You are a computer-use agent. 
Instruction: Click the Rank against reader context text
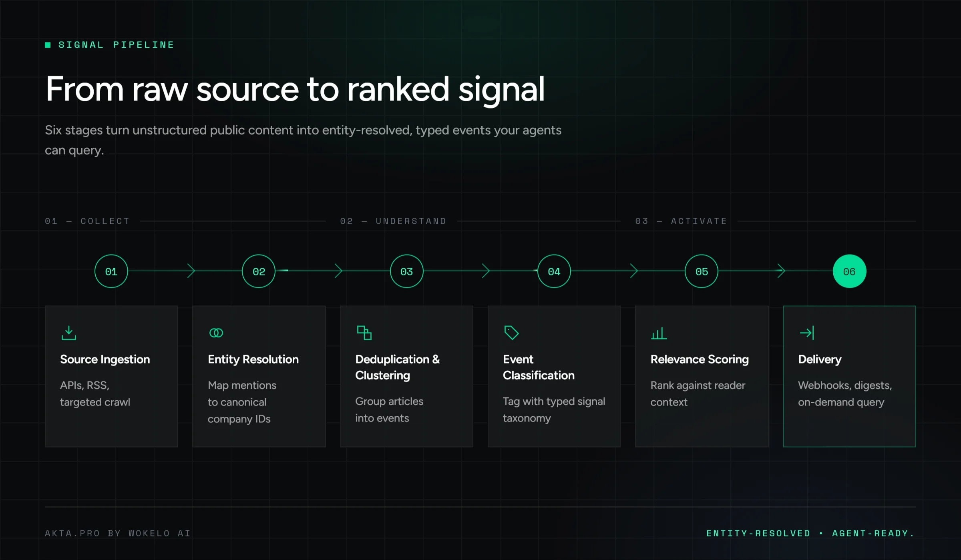coord(698,394)
